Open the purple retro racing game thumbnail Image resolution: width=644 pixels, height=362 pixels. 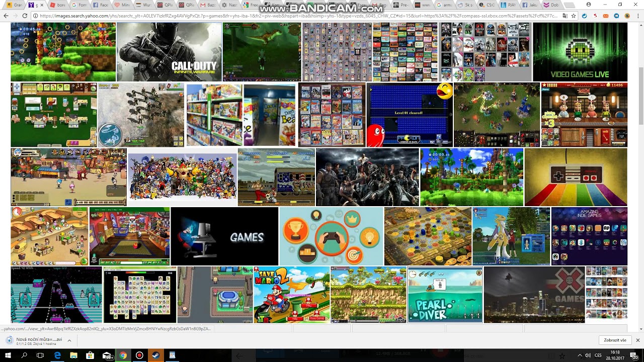point(56,295)
